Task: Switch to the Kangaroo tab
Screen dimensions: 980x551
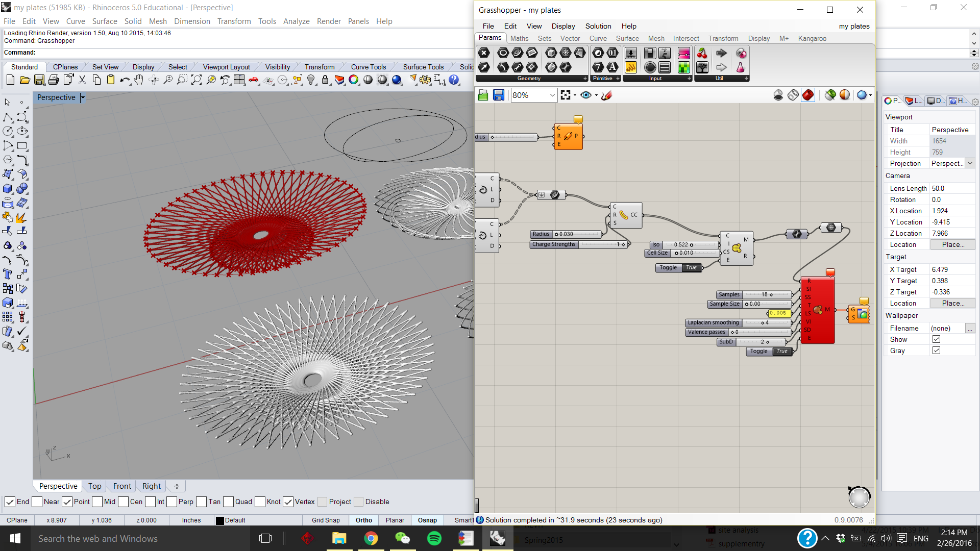Action: pos(812,38)
